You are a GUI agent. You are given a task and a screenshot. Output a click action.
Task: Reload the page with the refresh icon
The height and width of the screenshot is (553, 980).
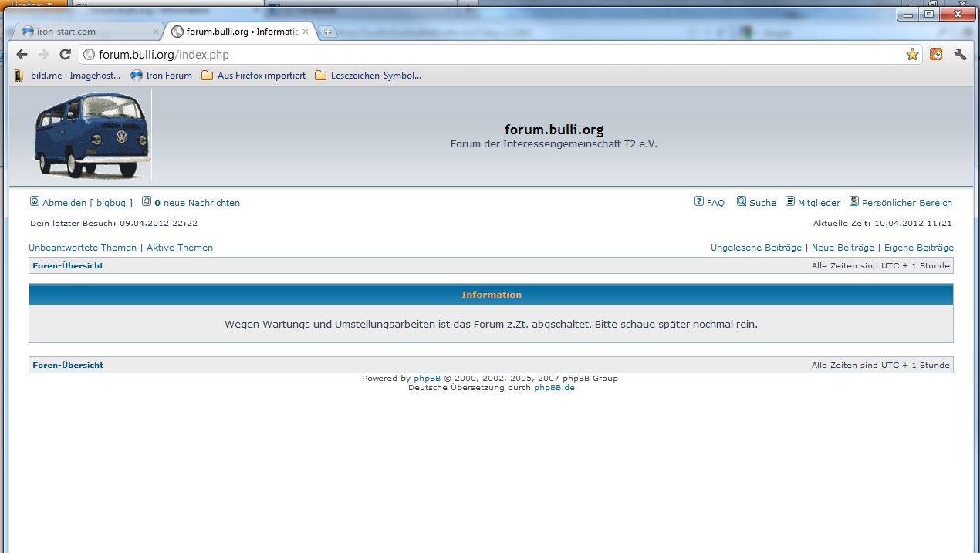(x=66, y=54)
